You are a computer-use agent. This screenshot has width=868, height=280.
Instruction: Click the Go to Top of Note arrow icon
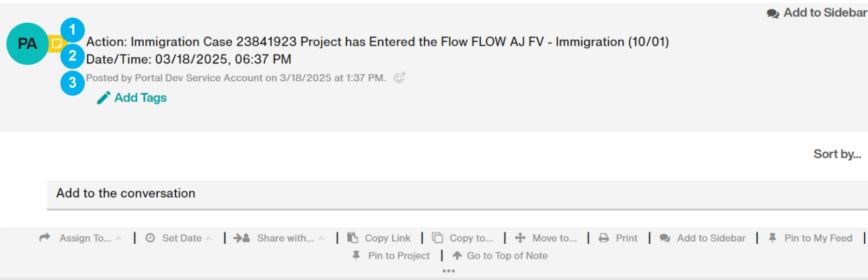[457, 256]
